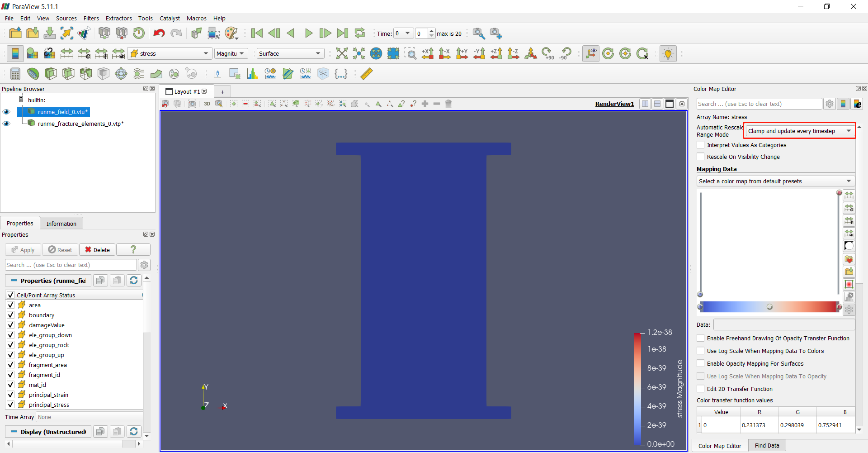Click the Save Data icon
Image resolution: width=868 pixels, height=453 pixels.
[50, 33]
